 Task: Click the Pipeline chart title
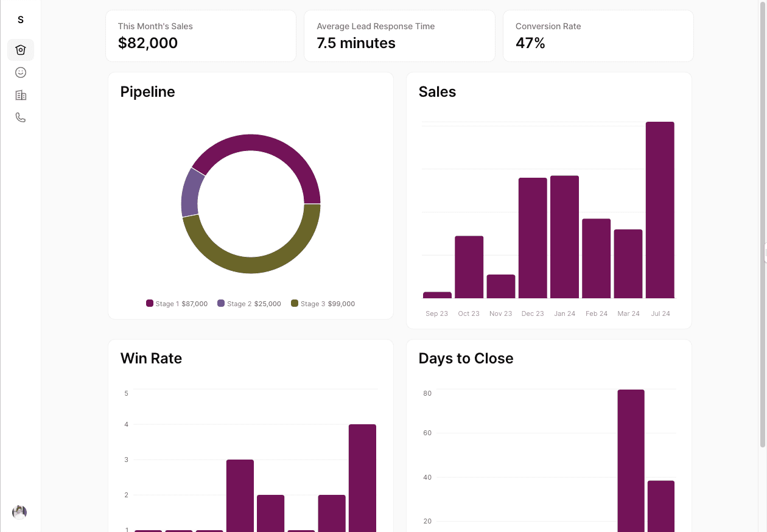[x=148, y=92]
